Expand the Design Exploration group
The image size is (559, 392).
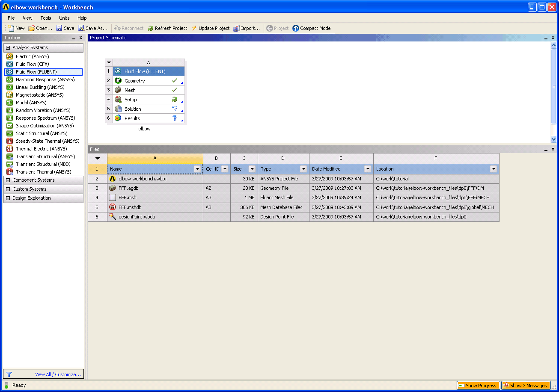point(8,198)
